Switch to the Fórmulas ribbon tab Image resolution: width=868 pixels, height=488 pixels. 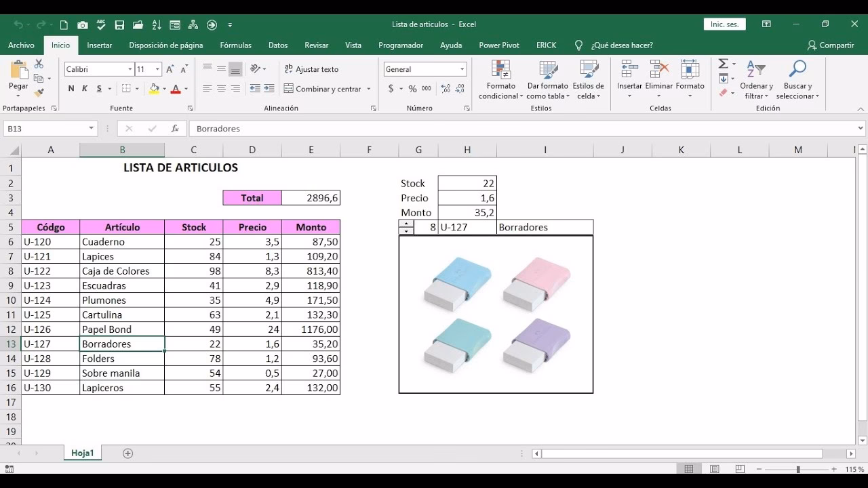tap(235, 45)
